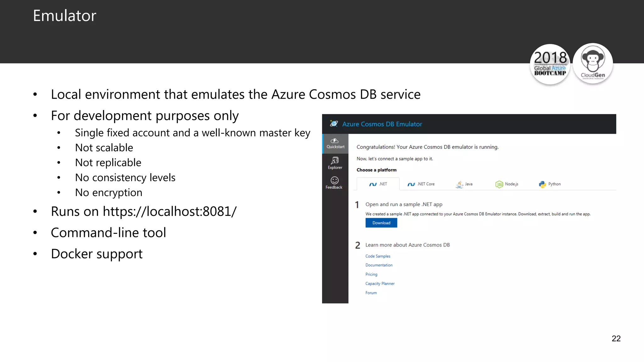Click the 'Runs on https://localhost:8081/' bullet
644x362 pixels.
point(144,211)
